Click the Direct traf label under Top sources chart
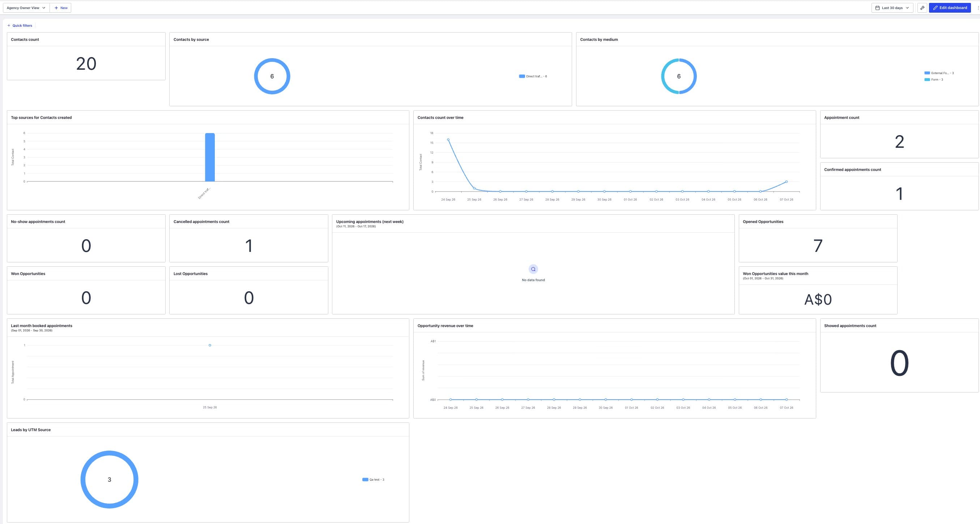Screen dimensions: 980x524 tap(204, 193)
